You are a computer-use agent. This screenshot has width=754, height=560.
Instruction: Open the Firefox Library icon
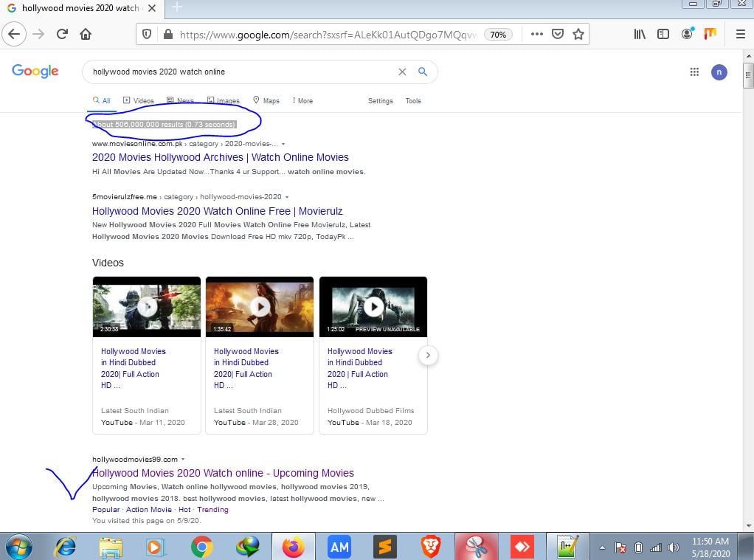[639, 34]
